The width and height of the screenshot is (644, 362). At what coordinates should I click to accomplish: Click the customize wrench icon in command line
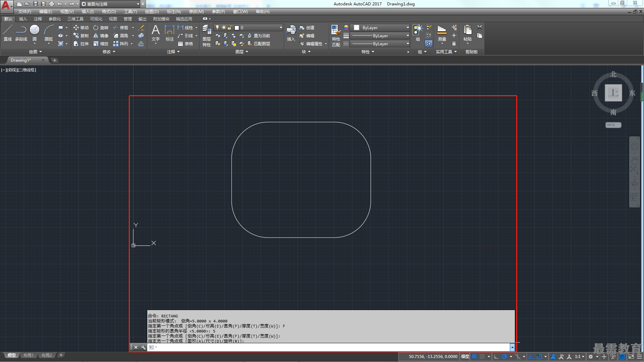[143, 347]
